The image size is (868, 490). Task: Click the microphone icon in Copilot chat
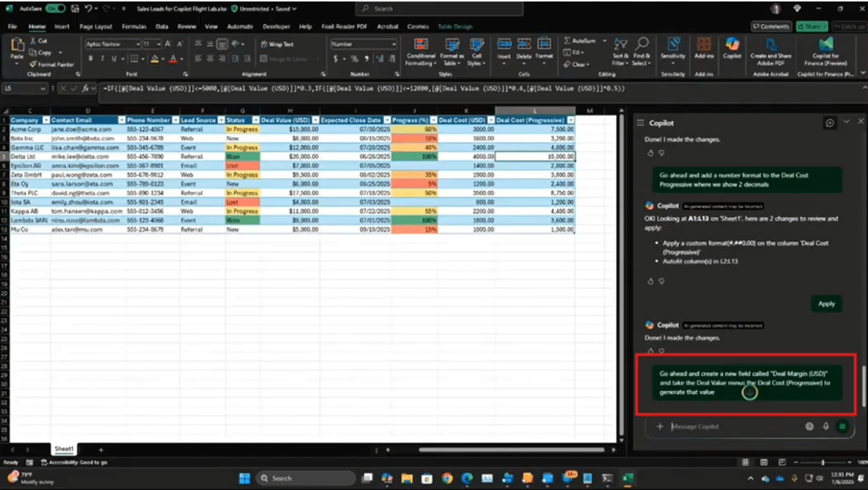pyautogui.click(x=826, y=426)
